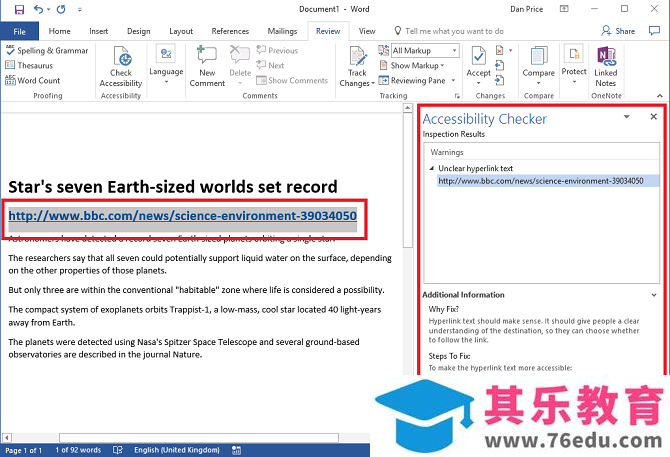Open the All Markup combo box
This screenshot has height=457, width=670.
[x=426, y=50]
